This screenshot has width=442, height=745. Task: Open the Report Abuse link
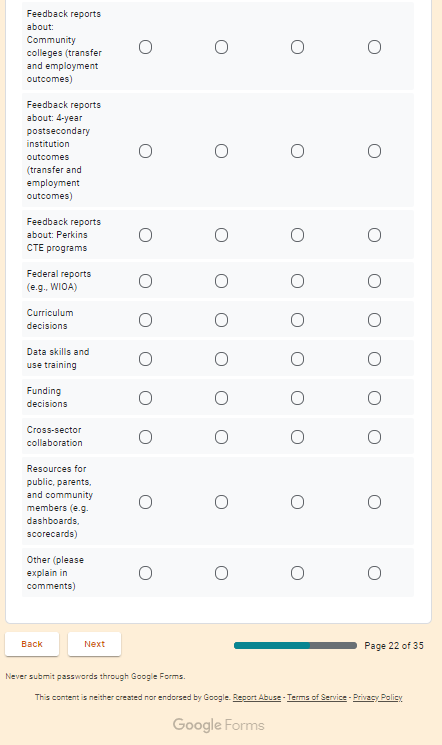pyautogui.click(x=257, y=697)
